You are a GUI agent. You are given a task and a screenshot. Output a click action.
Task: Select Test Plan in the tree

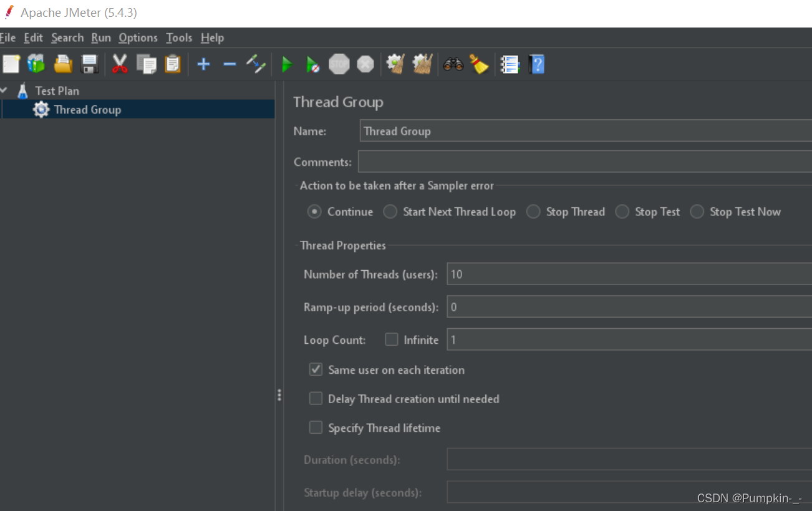click(57, 90)
